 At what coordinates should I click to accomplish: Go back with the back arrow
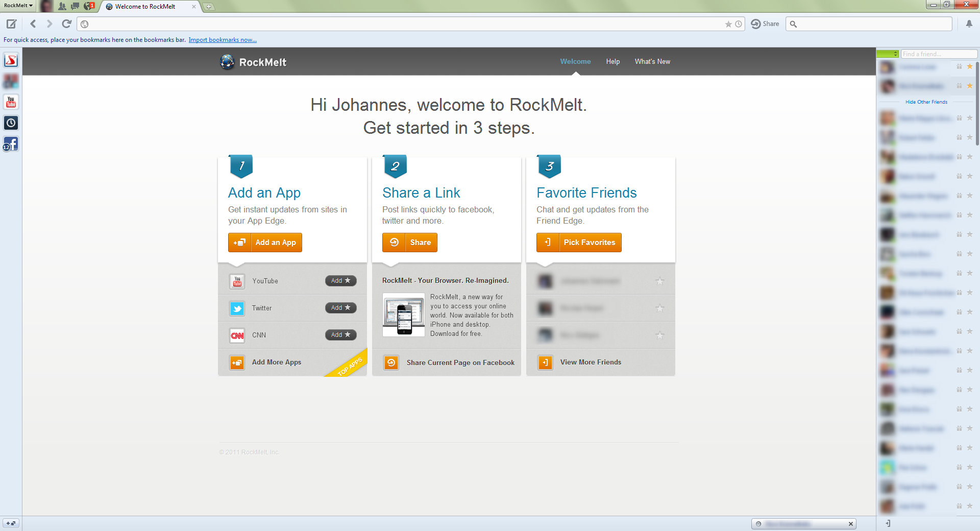[x=33, y=24]
